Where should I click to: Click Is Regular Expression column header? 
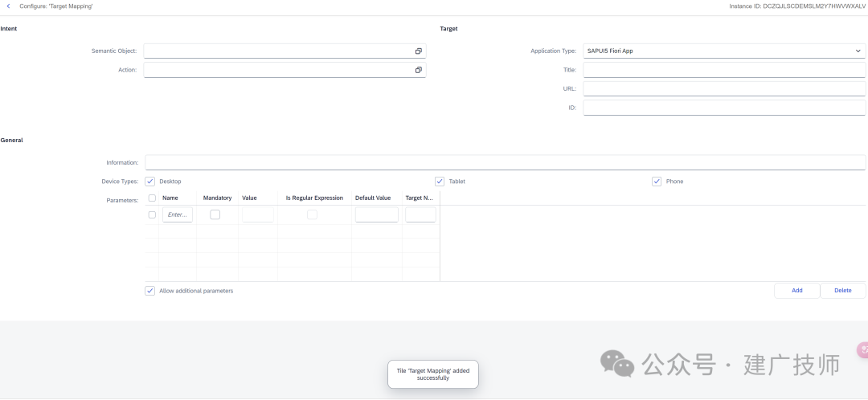click(314, 198)
